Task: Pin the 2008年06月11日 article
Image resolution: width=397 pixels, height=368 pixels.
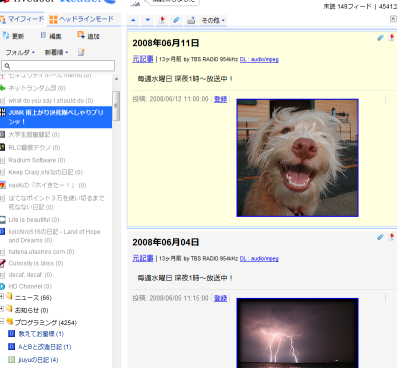Action: coord(392,38)
